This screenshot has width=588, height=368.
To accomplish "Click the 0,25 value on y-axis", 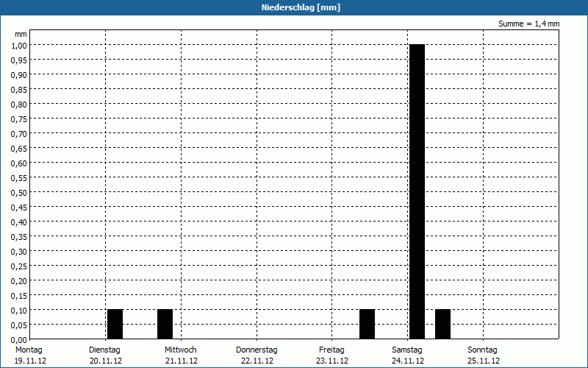I will (x=19, y=266).
